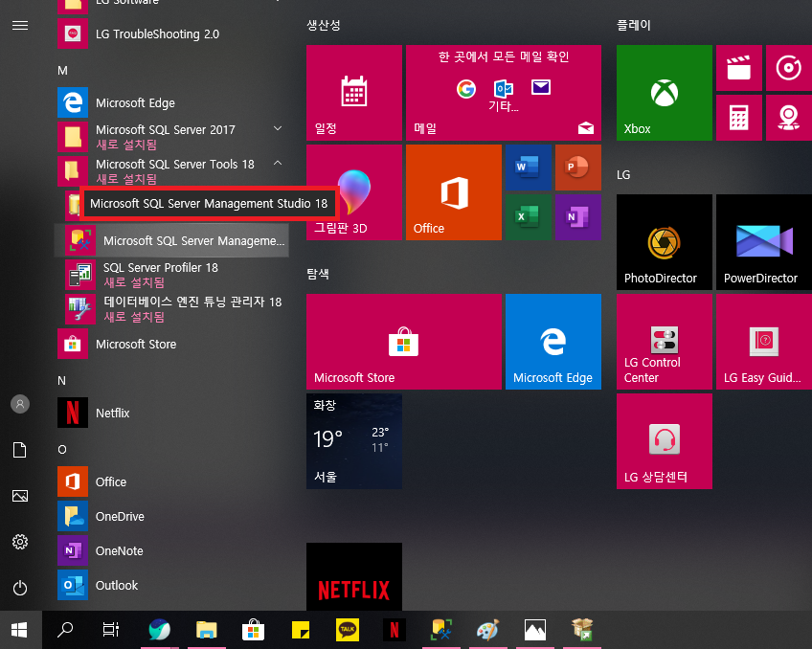Open taskbar Search magnifier
812x649 pixels.
(65, 630)
